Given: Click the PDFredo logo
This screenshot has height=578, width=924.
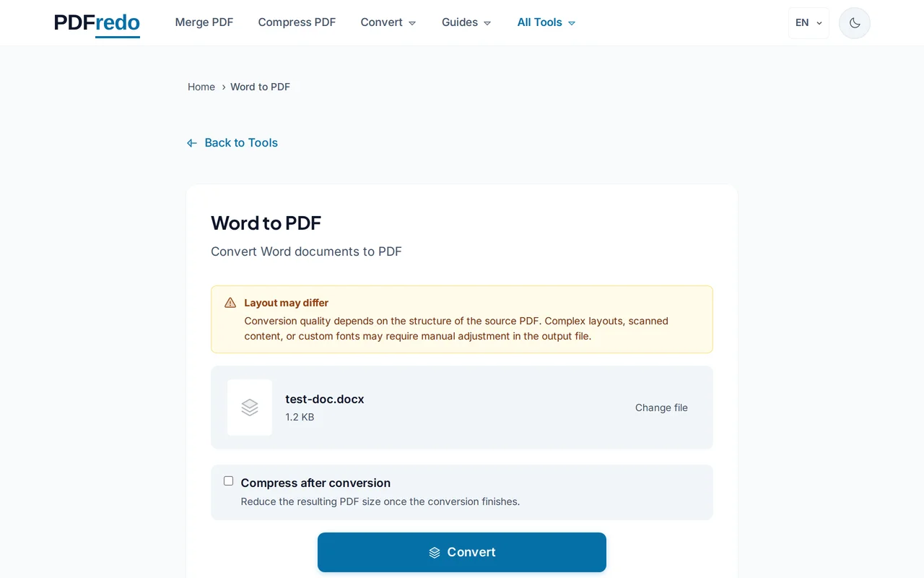Looking at the screenshot, I should point(96,22).
